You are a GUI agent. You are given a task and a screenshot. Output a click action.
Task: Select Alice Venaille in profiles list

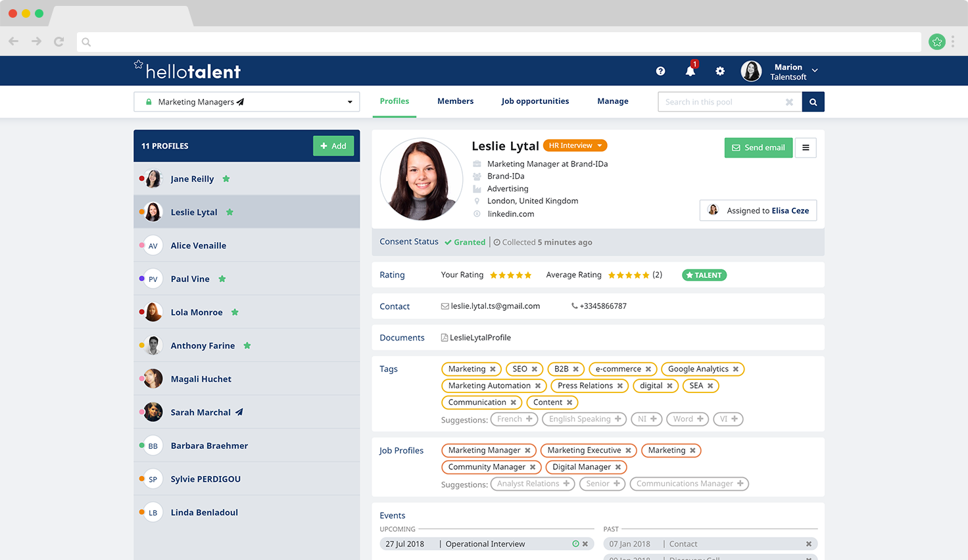pyautogui.click(x=247, y=245)
